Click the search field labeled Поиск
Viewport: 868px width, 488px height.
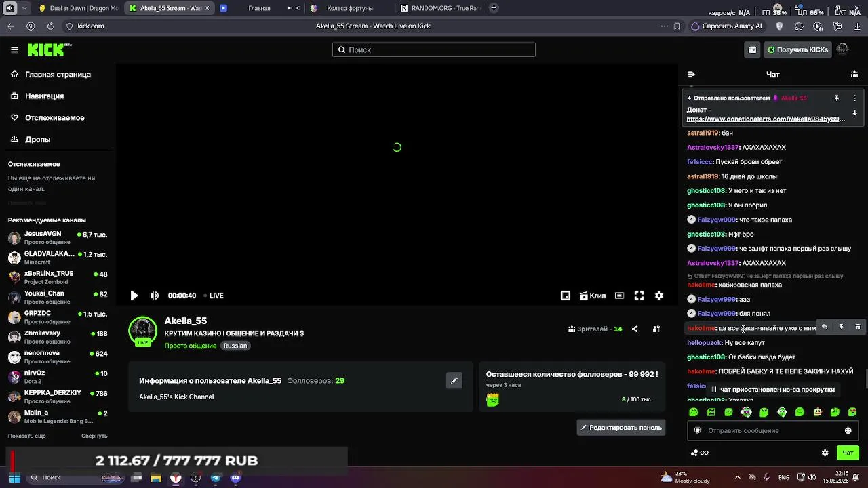[434, 49]
